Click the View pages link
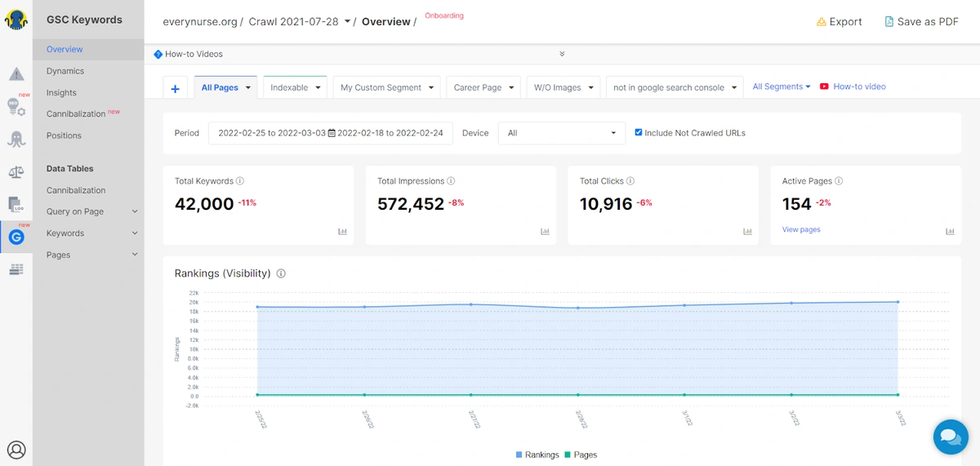980x466 pixels. [801, 229]
